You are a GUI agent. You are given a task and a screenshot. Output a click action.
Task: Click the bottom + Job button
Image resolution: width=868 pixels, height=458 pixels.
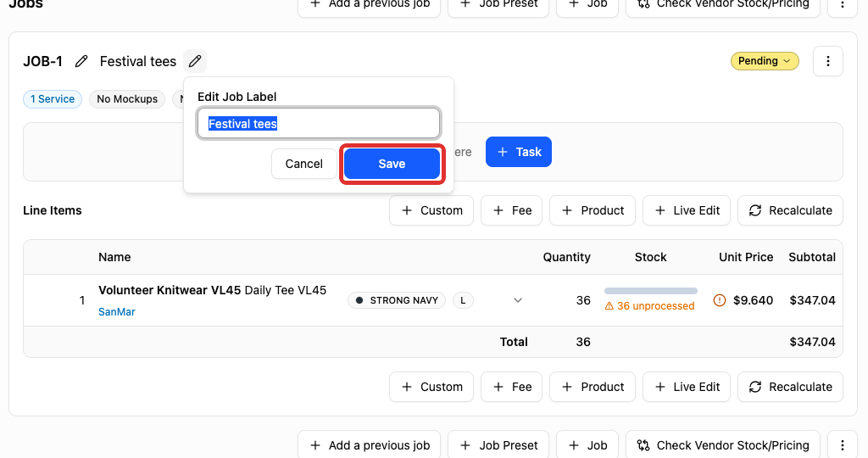[x=587, y=444]
